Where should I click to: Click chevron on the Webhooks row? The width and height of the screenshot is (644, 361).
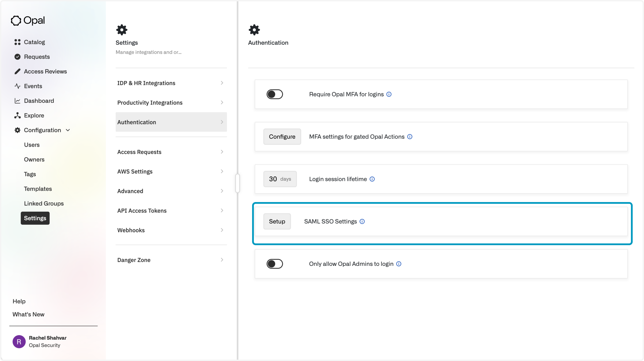pyautogui.click(x=222, y=230)
